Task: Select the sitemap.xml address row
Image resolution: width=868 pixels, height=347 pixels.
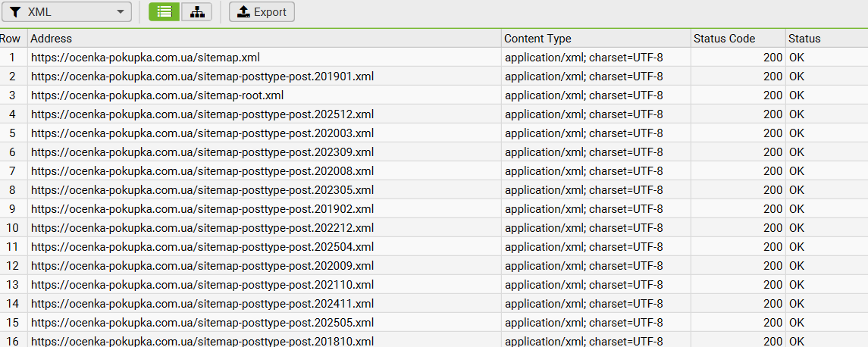Action: click(x=146, y=58)
